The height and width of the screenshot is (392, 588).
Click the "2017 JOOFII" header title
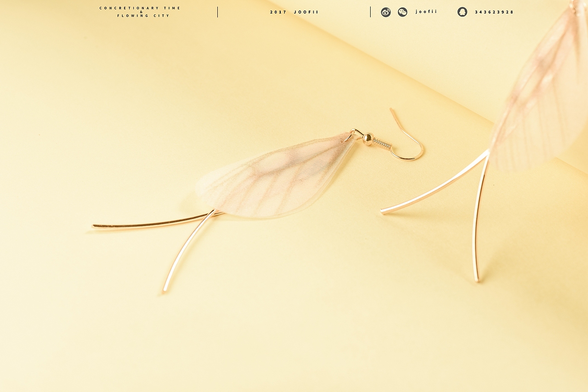click(x=294, y=12)
